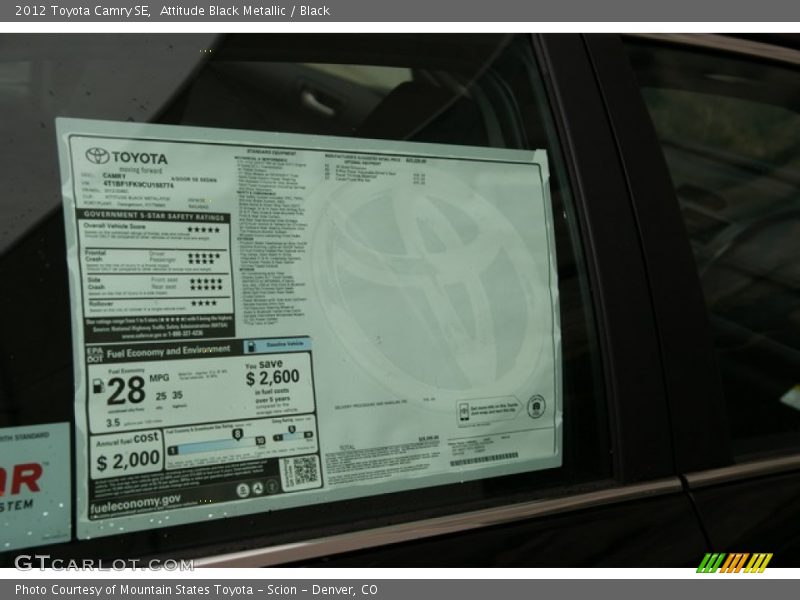Click the 'Photo Courtesy of Mountain States Toyota' caption
800x600 pixels.
pyautogui.click(x=134, y=590)
